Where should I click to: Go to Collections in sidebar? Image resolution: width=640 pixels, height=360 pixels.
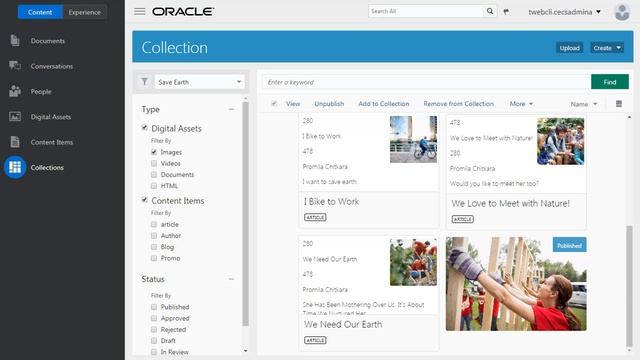47,167
